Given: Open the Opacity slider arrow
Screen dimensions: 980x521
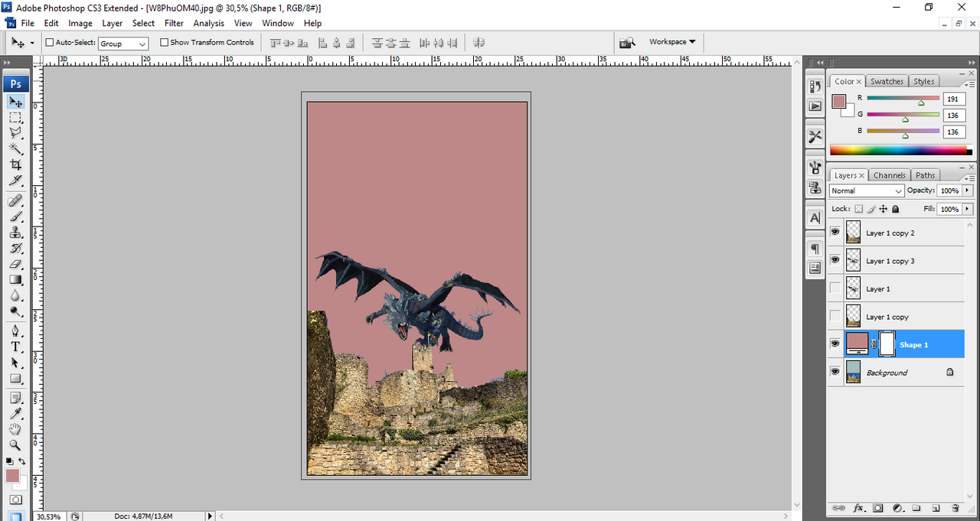Looking at the screenshot, I should click(x=968, y=190).
